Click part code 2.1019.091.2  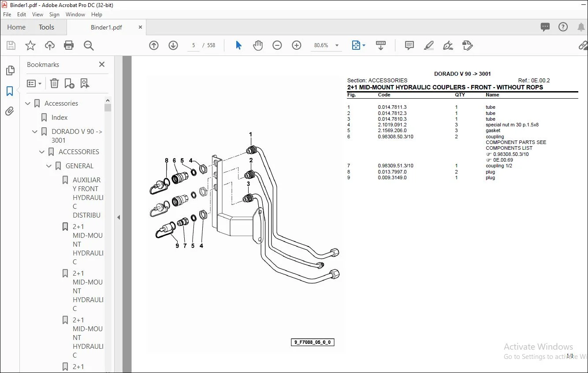click(x=392, y=125)
